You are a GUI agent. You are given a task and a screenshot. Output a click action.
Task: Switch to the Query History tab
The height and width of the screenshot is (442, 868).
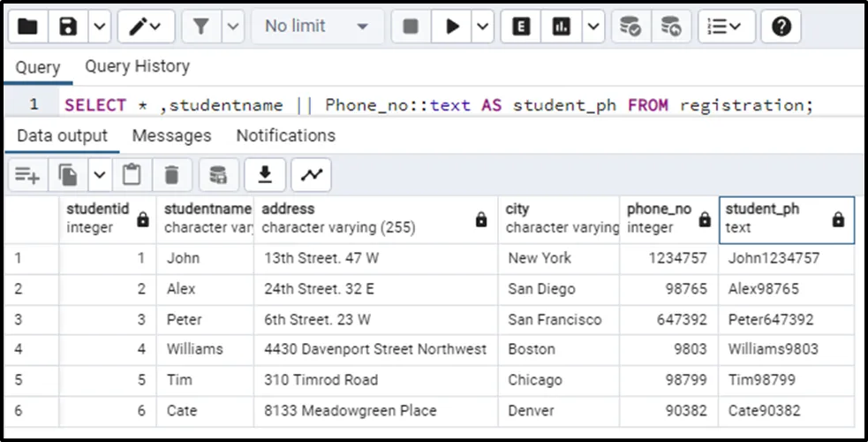137,66
